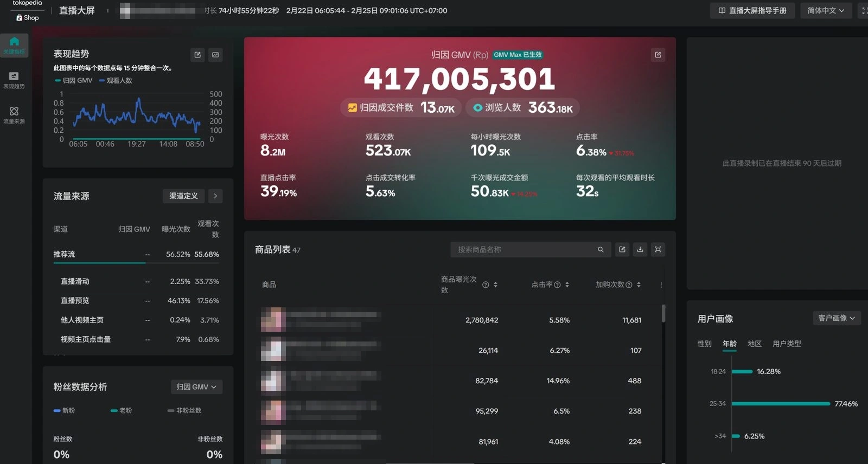Open 归因 GMV dropdown in 粉丝数据分析
The width and height of the screenshot is (868, 464).
(196, 387)
